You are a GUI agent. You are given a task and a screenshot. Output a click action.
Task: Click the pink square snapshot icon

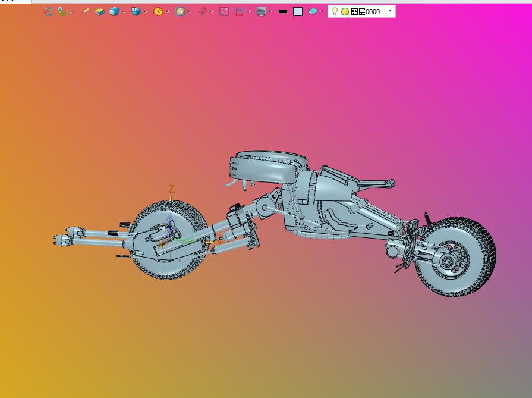pyautogui.click(x=224, y=11)
